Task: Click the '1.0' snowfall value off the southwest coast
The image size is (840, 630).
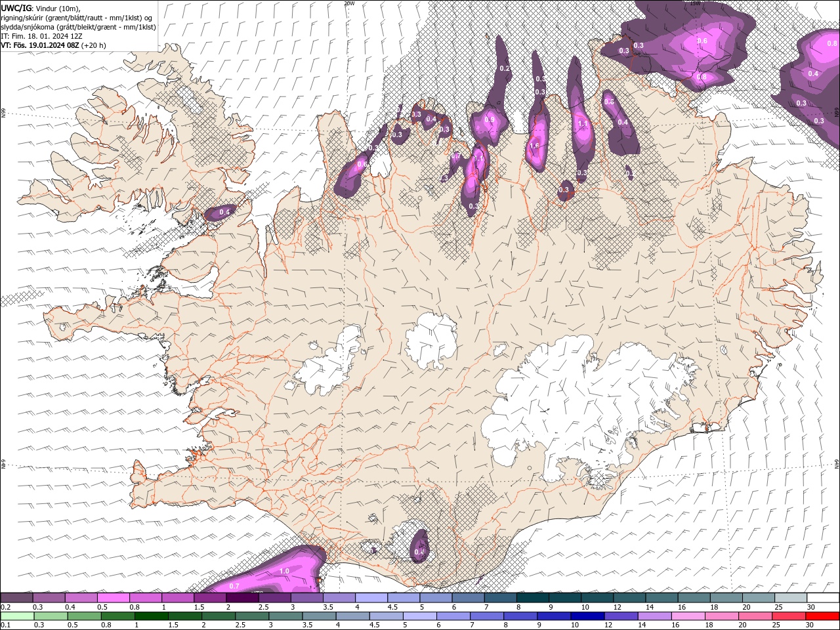Action: click(x=284, y=571)
